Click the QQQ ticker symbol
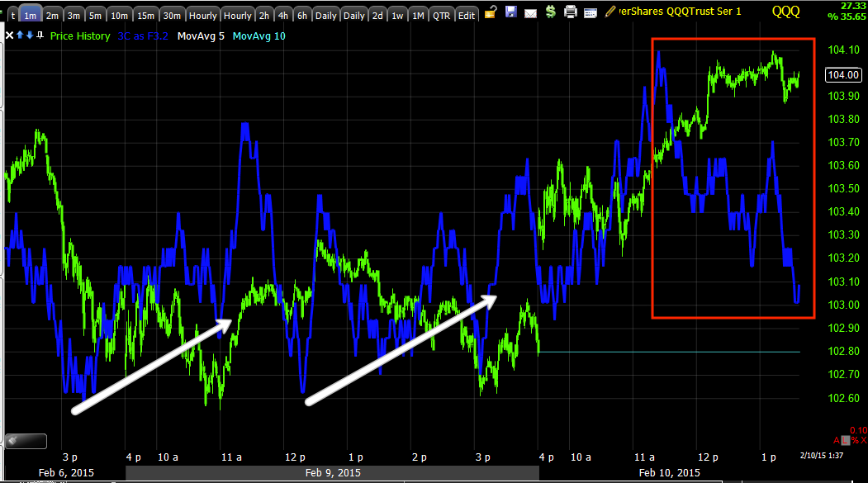868x483 pixels. (x=785, y=11)
